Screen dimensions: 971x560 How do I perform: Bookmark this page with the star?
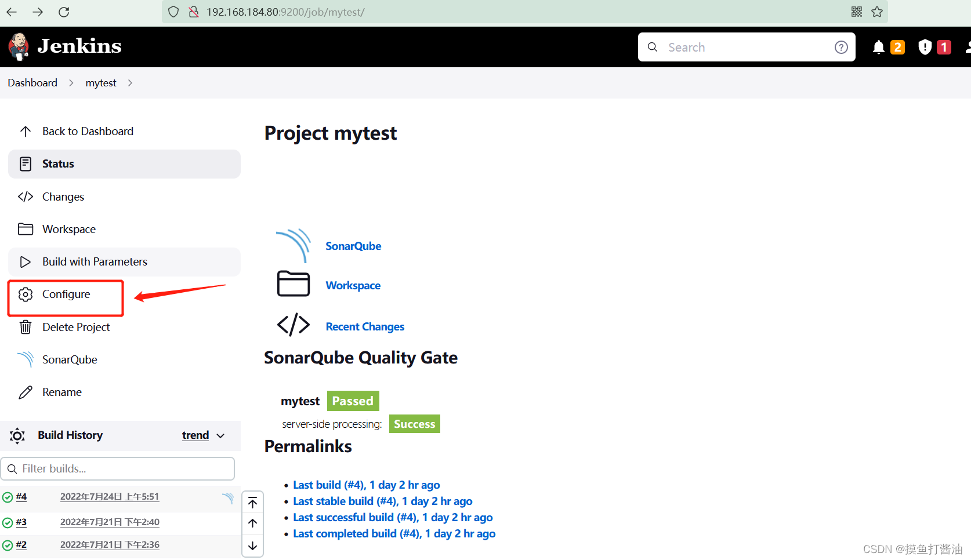pos(877,12)
